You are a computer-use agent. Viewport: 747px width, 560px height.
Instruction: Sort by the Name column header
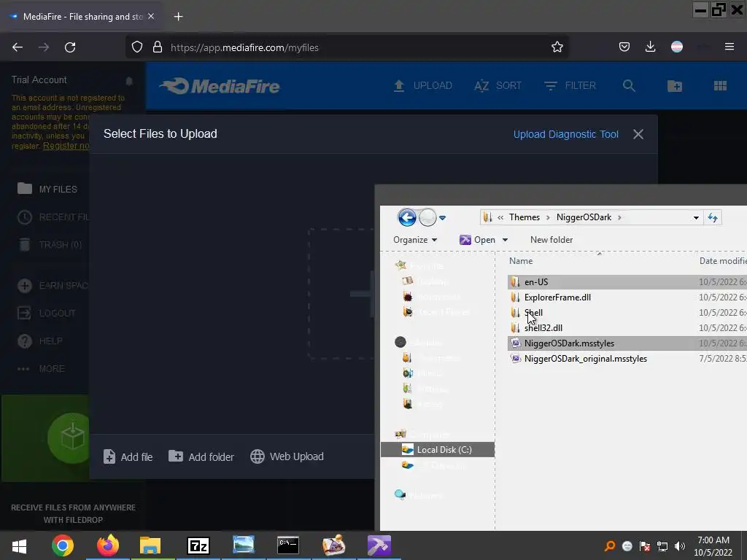[521, 261]
